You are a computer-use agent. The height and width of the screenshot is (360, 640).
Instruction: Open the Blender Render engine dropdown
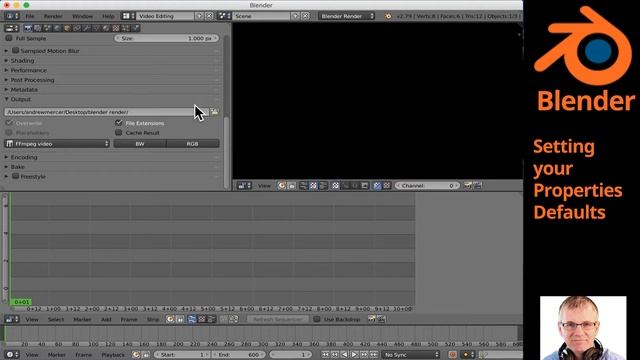(x=346, y=16)
